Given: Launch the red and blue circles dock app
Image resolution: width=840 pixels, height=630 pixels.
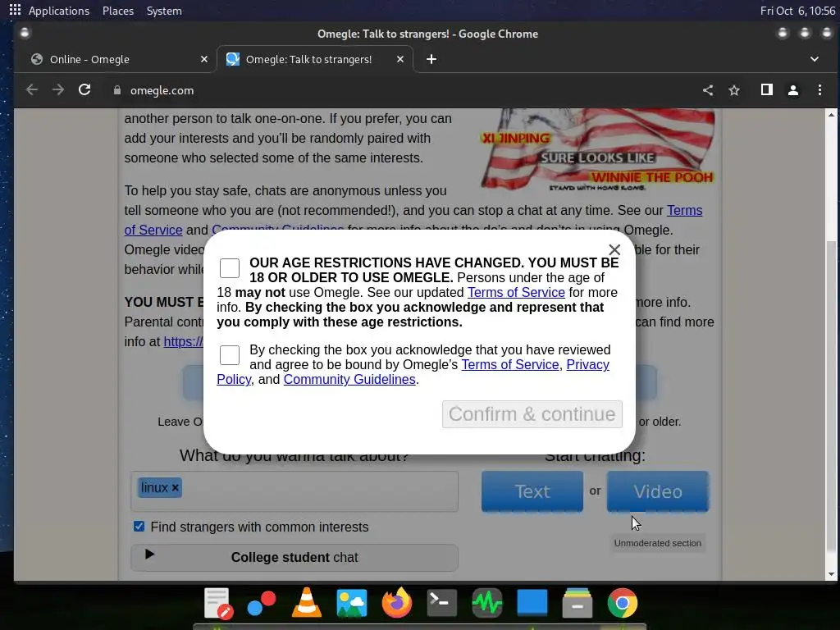Looking at the screenshot, I should pyautogui.click(x=262, y=603).
